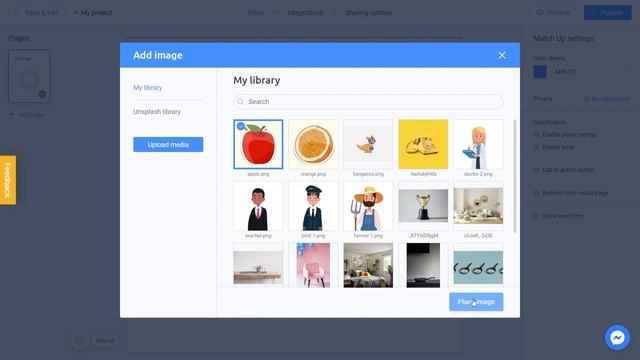
Task: Focus the library Search field
Action: 368,102
